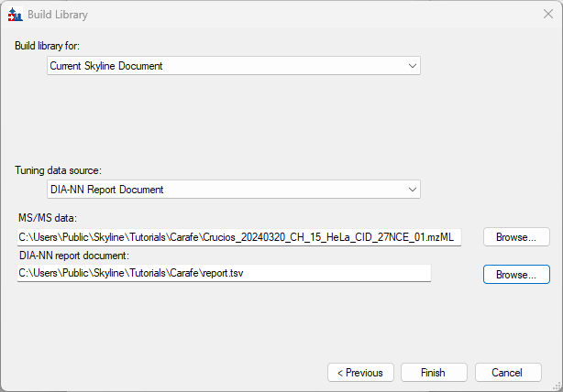
Task: Cancel the Build Library wizard
Action: (507, 373)
